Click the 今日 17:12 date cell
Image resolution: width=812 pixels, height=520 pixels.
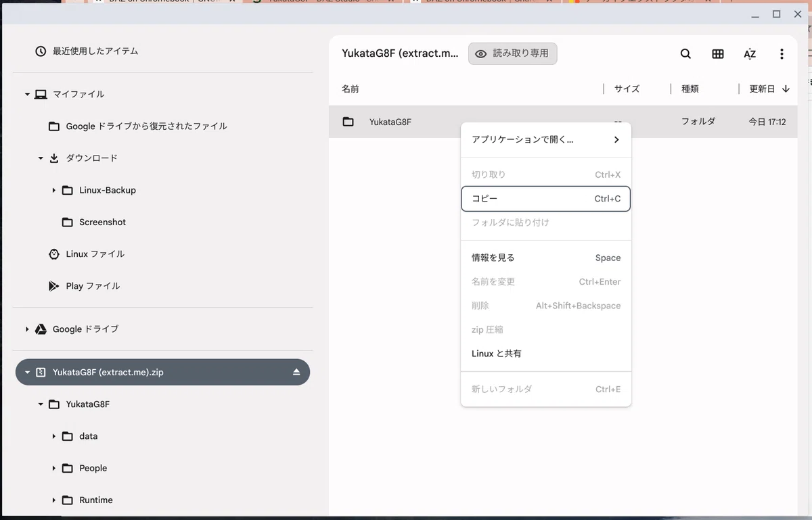(x=767, y=122)
